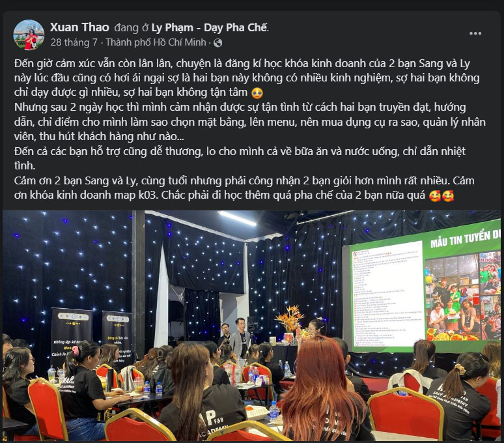Click the post text paragraph body
Viewport: 504px width, 443px height.
pyautogui.click(x=250, y=129)
